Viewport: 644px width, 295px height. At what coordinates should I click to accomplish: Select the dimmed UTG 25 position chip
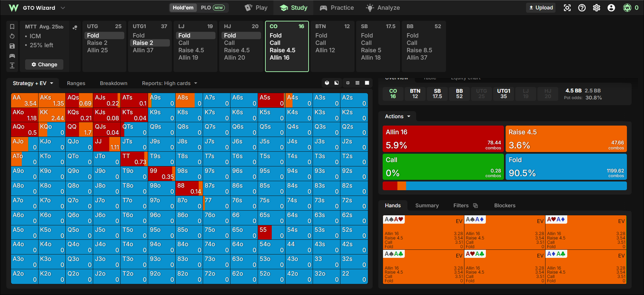[481, 94]
